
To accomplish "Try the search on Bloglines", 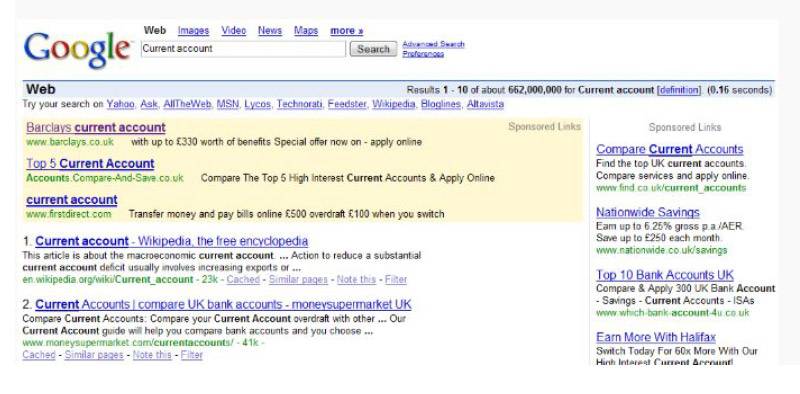I will click(x=441, y=104).
